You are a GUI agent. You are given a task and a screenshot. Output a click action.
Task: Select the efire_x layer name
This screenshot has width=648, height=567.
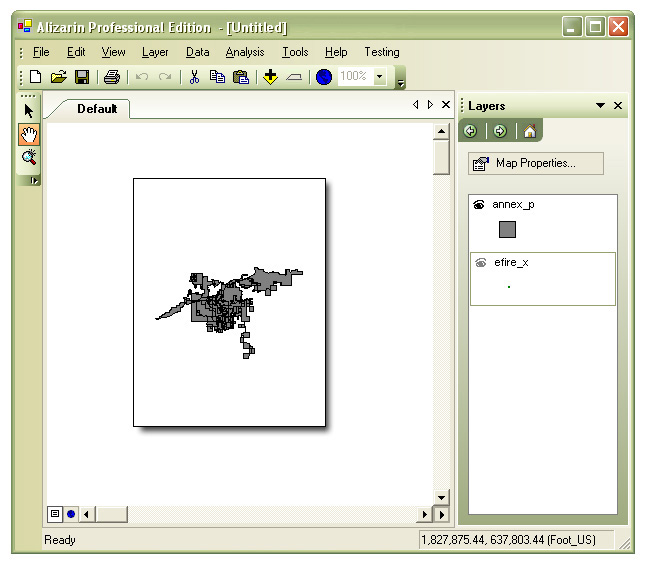(511, 263)
